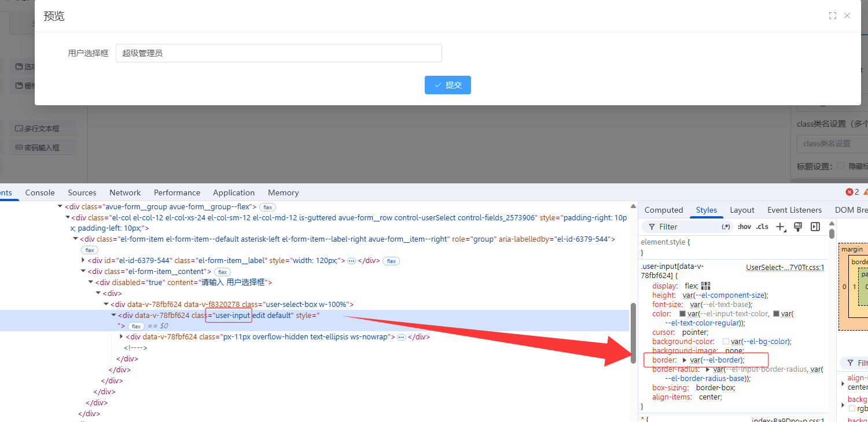This screenshot has width=868, height=422.
Task: Collapse the el-form-item div with role group
Action: (x=75, y=239)
